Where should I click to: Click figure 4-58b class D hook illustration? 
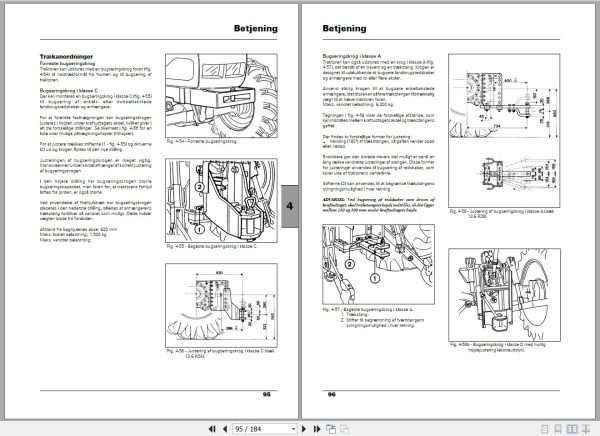click(504, 295)
